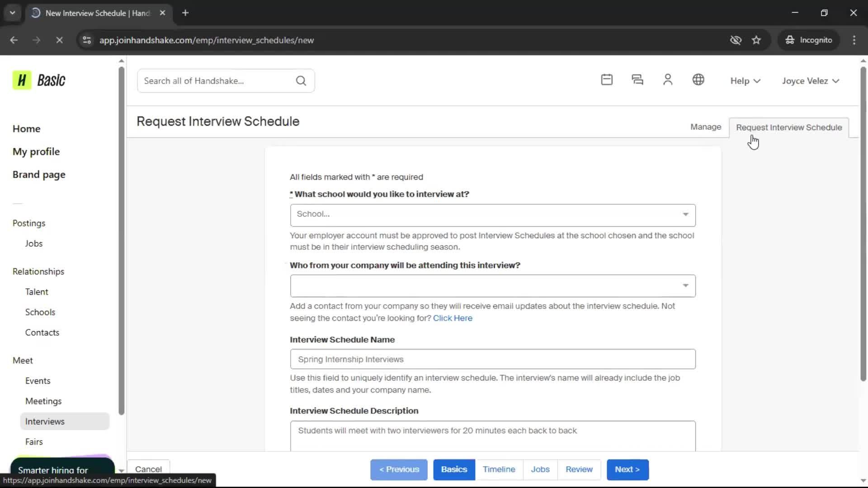Open the messages chat icon
The width and height of the screenshot is (868, 488).
(637, 80)
